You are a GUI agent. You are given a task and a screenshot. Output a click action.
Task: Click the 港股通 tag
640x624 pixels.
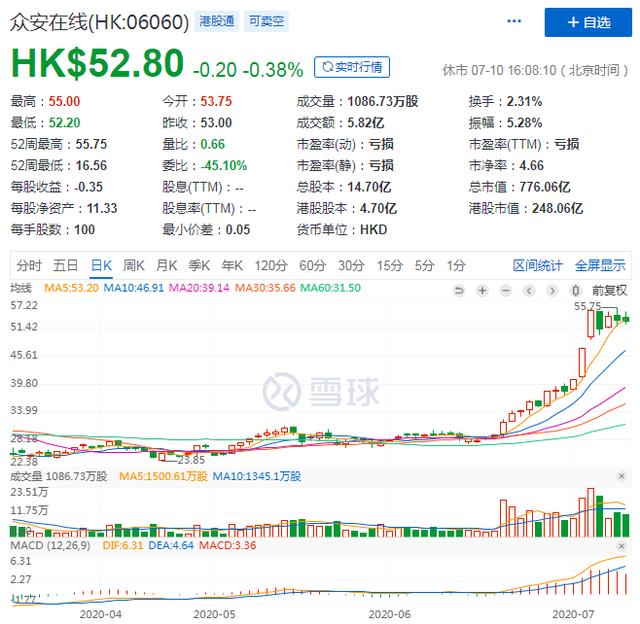point(217,21)
